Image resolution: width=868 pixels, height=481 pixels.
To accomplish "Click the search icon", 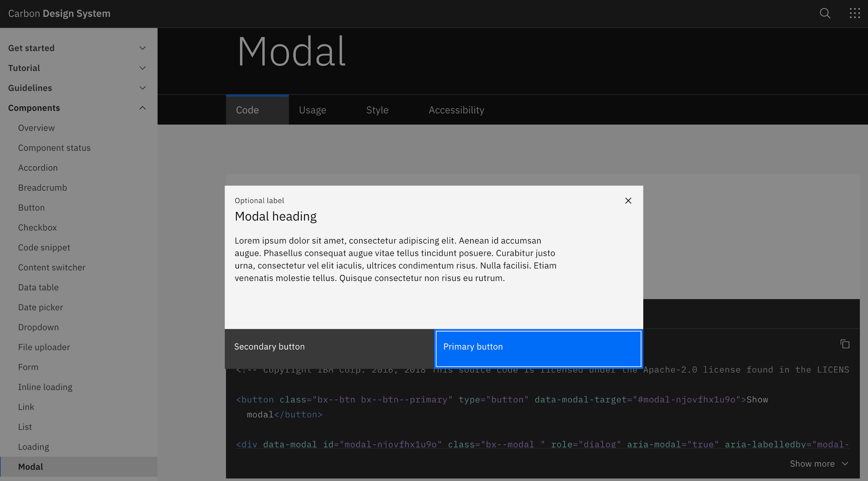I will pyautogui.click(x=825, y=13).
